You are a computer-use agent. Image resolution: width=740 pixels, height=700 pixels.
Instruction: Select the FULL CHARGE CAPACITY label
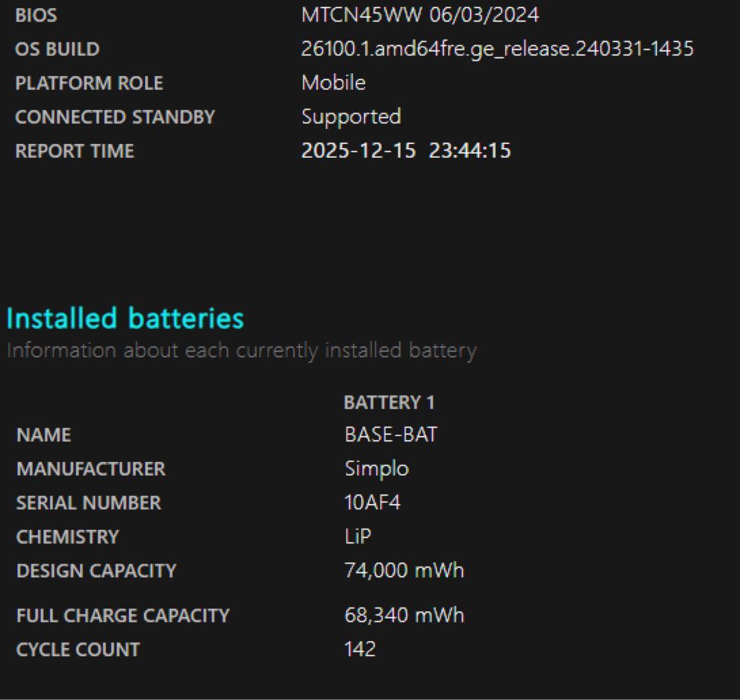(123, 616)
